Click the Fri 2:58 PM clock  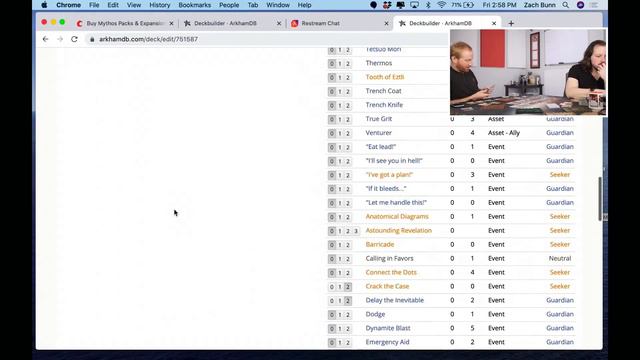pyautogui.click(x=499, y=5)
